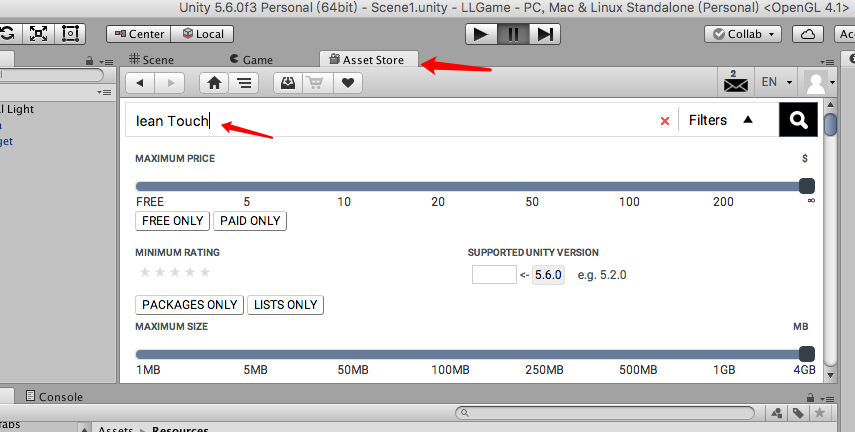Open the Asset Store panel options menu
This screenshot has height=432, width=855.
pyautogui.click(x=827, y=62)
